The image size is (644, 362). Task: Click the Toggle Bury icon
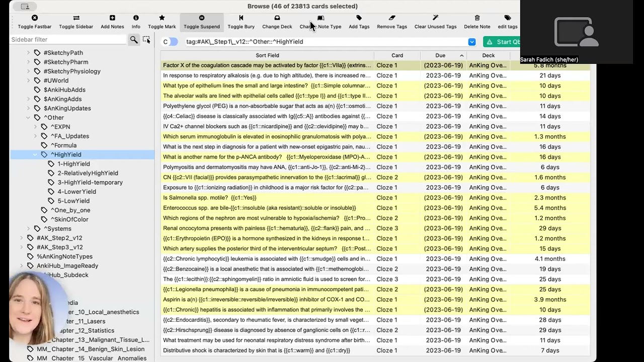pos(241,18)
